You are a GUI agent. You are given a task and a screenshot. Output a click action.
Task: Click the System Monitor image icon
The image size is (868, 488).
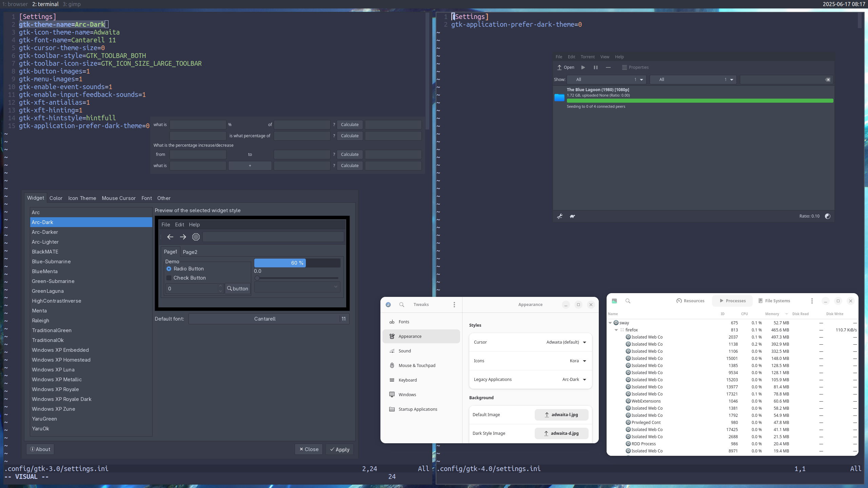pos(614,301)
